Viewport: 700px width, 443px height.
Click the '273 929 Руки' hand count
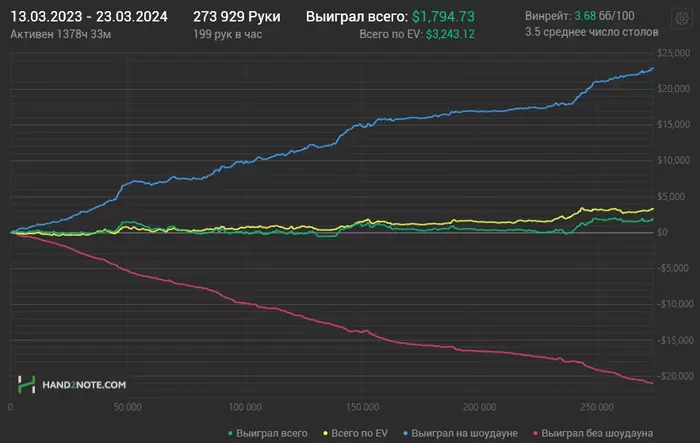(237, 17)
